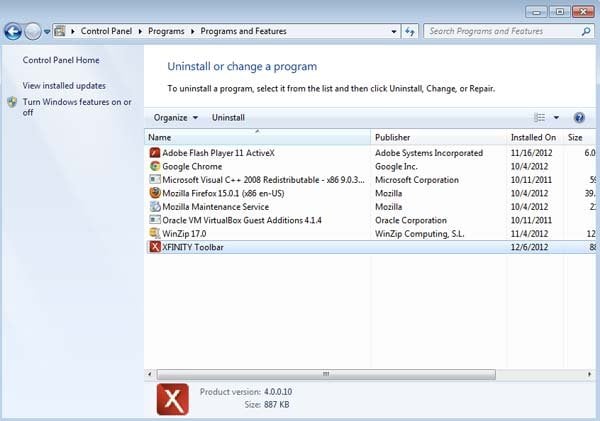Select Control Panel breadcrumb
This screenshot has height=421, width=600.
[106, 31]
